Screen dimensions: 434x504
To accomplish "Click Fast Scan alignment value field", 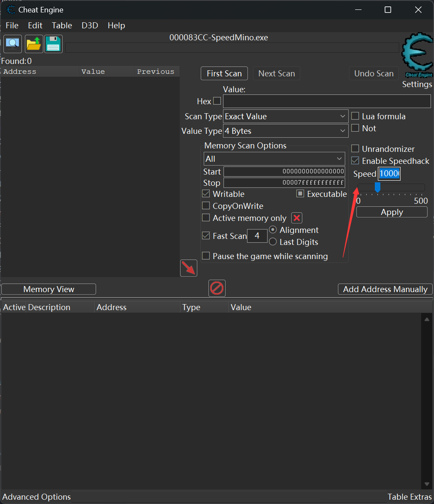I will tap(257, 236).
